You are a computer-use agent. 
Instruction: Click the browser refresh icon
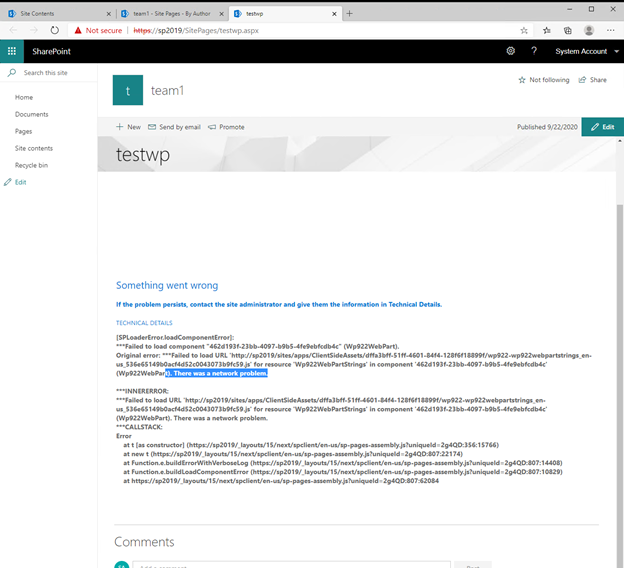coord(55,30)
